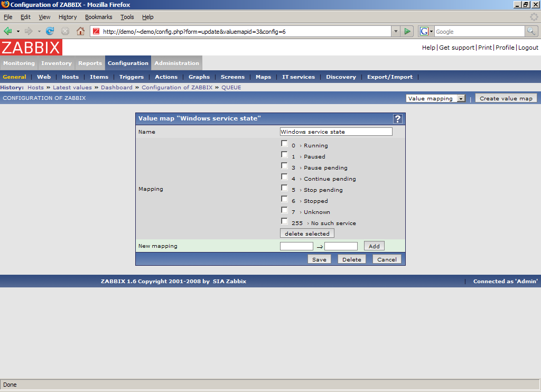Click the Zabbix favicon in address bar

tap(96, 31)
